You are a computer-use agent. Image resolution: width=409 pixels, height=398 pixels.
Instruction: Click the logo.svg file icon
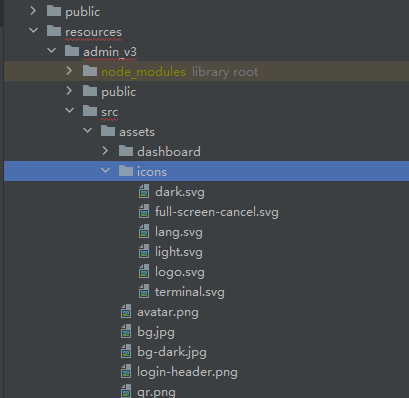point(144,272)
